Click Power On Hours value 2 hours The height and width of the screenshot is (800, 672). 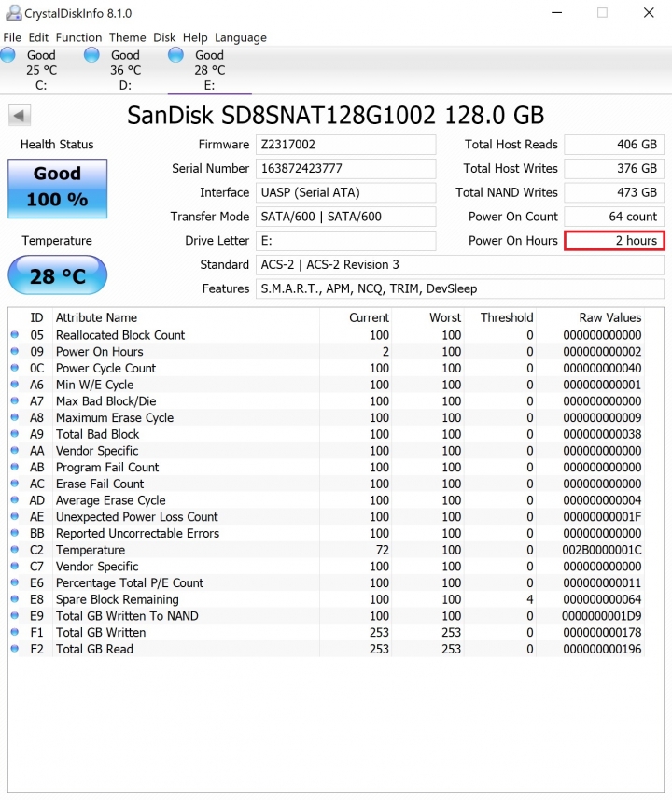(x=614, y=240)
